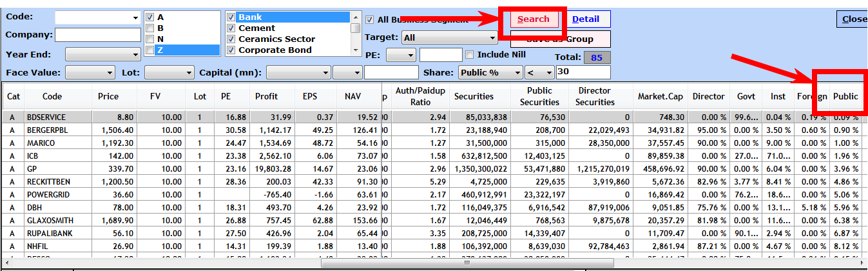The image size is (868, 271).
Task: Toggle the Corporate Bond checkbox
Action: pyautogui.click(x=232, y=50)
